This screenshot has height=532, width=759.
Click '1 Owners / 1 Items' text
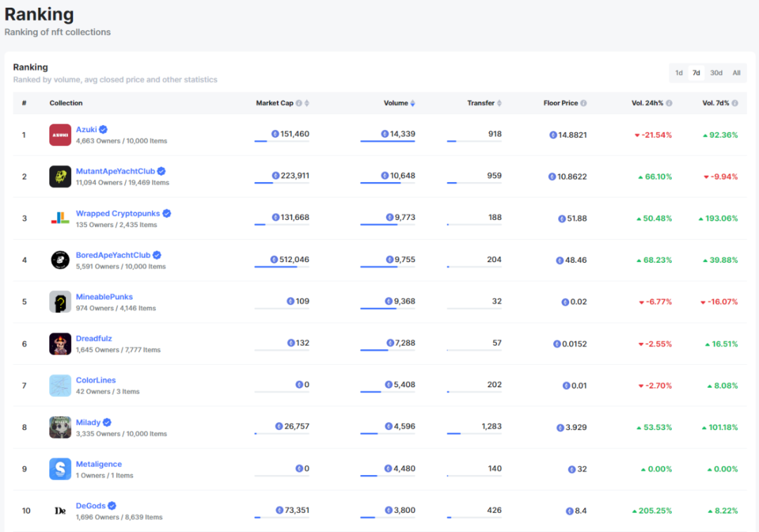105,475
